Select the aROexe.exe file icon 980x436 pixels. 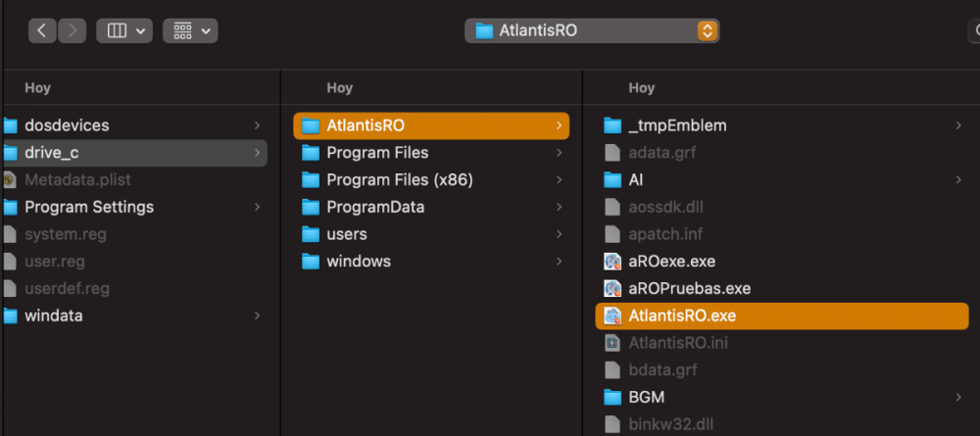pos(612,262)
